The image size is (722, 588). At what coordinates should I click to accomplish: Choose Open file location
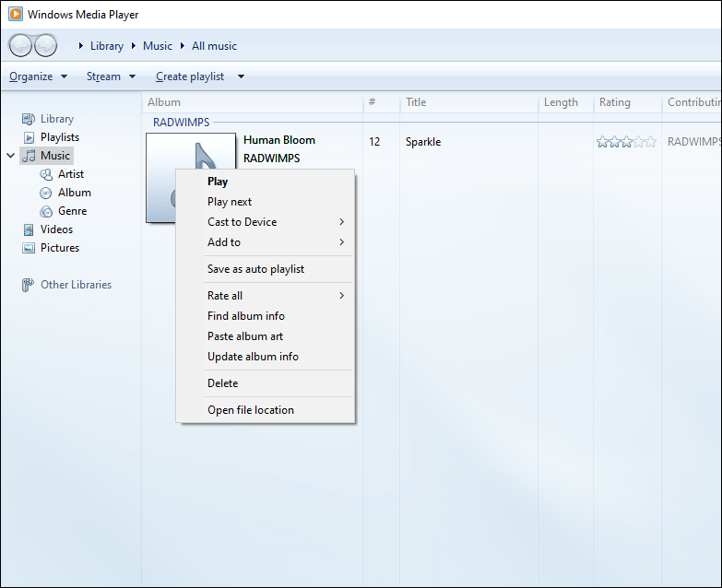[266, 409]
